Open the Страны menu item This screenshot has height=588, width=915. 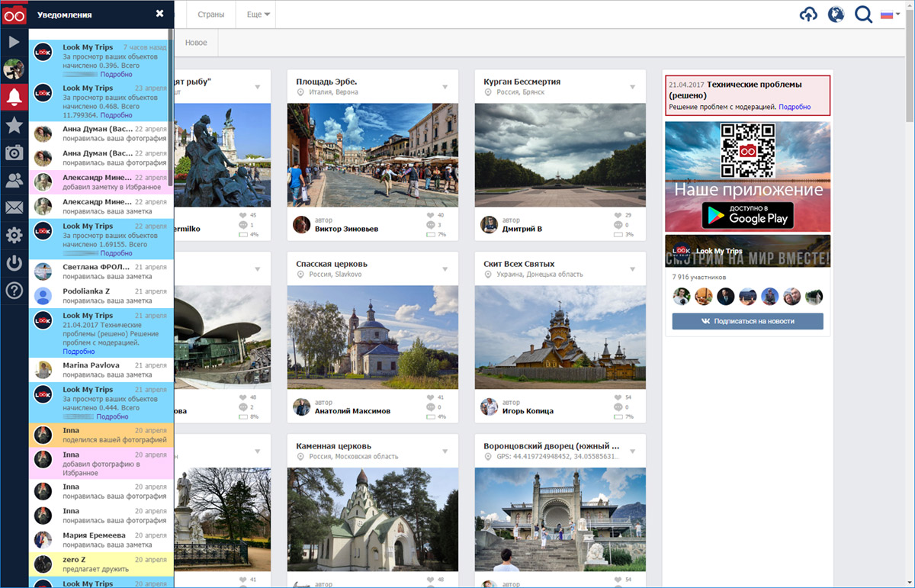click(210, 14)
